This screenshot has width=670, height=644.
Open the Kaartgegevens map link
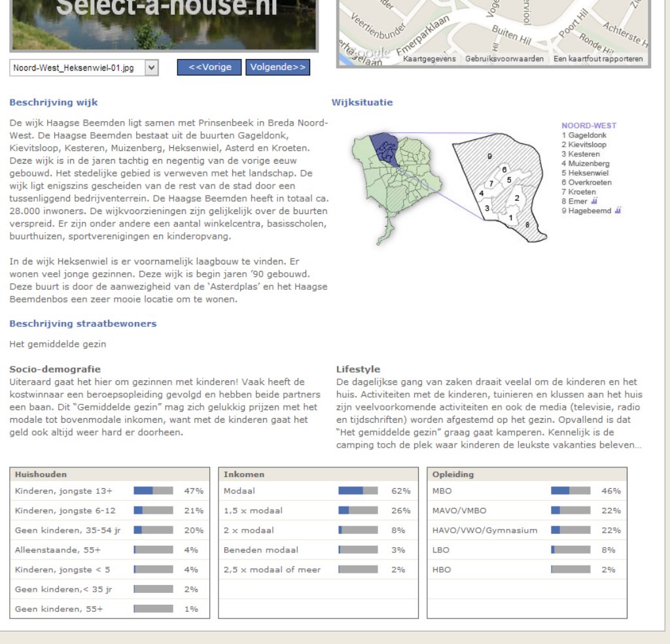click(429, 59)
